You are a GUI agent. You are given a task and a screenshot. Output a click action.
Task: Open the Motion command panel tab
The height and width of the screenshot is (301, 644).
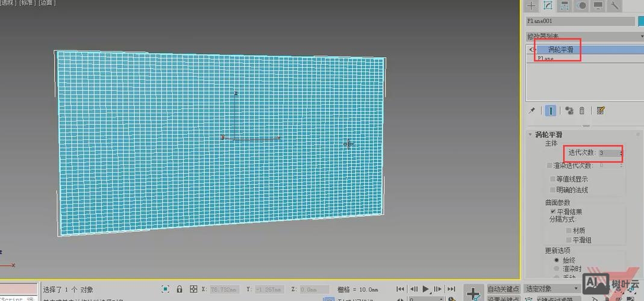(x=582, y=5)
